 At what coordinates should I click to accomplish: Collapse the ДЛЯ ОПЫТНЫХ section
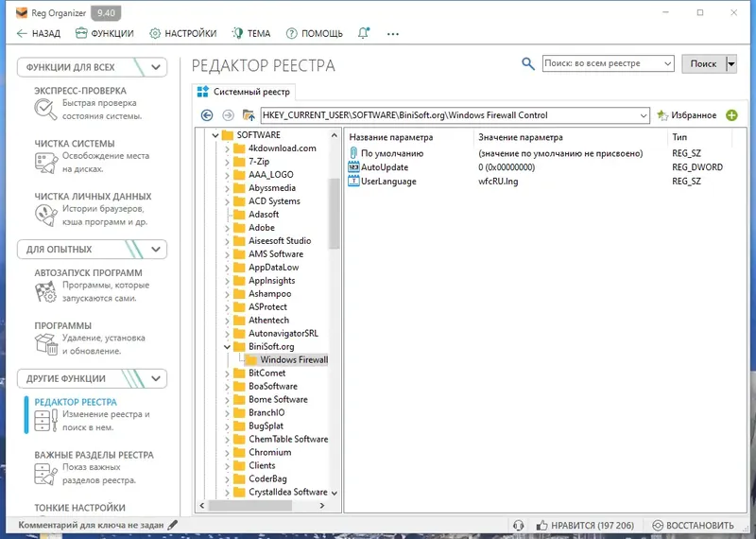coord(156,250)
